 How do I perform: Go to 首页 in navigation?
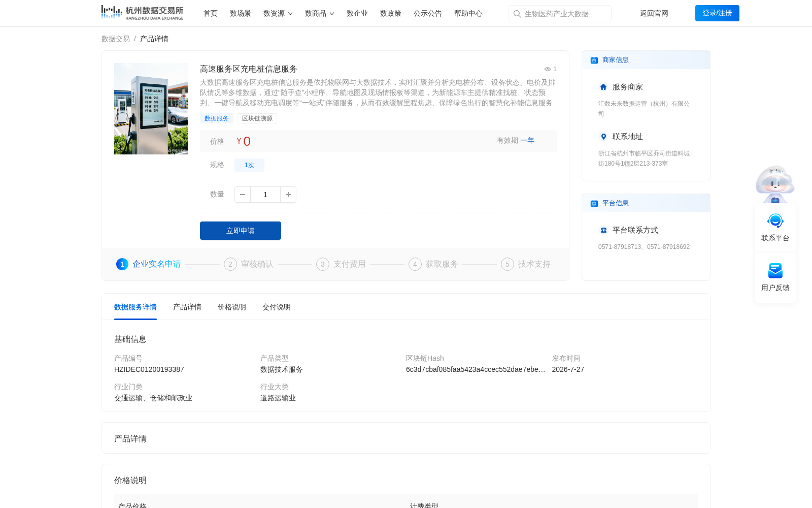click(211, 13)
